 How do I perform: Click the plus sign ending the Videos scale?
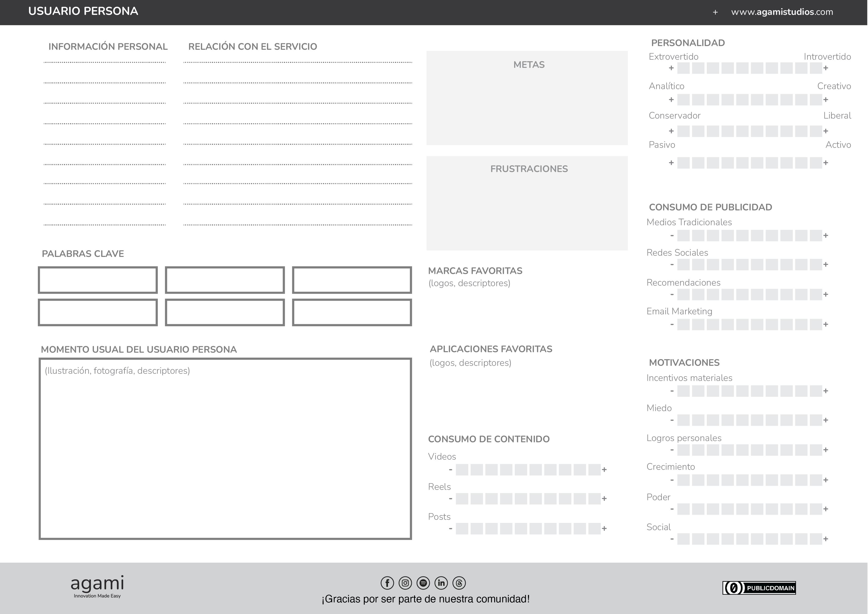(x=604, y=469)
